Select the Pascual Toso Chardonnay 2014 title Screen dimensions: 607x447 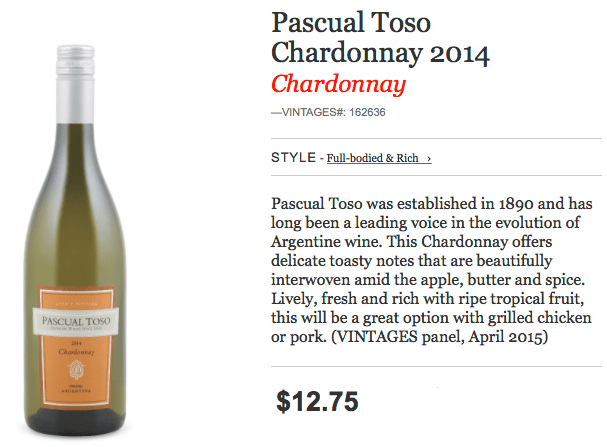pos(380,38)
